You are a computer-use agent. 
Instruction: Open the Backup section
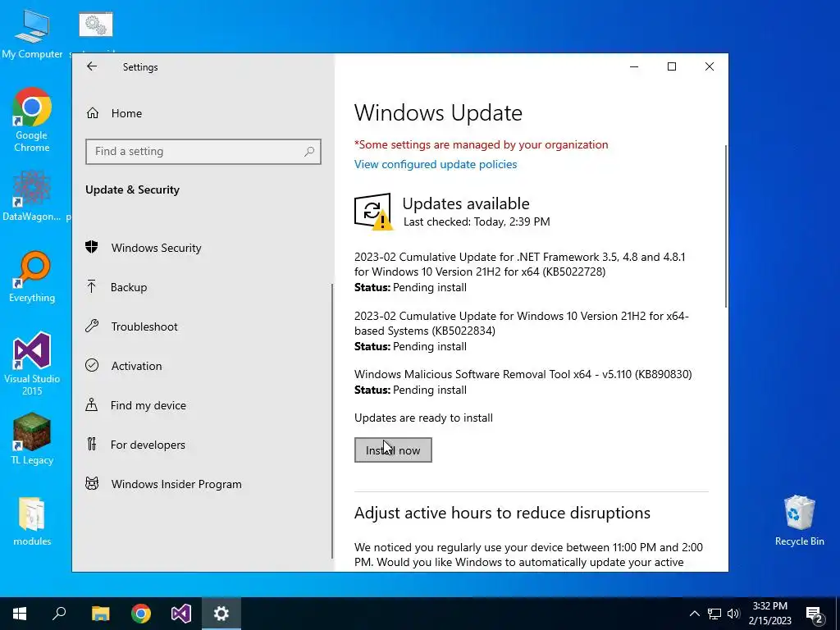coord(203,287)
